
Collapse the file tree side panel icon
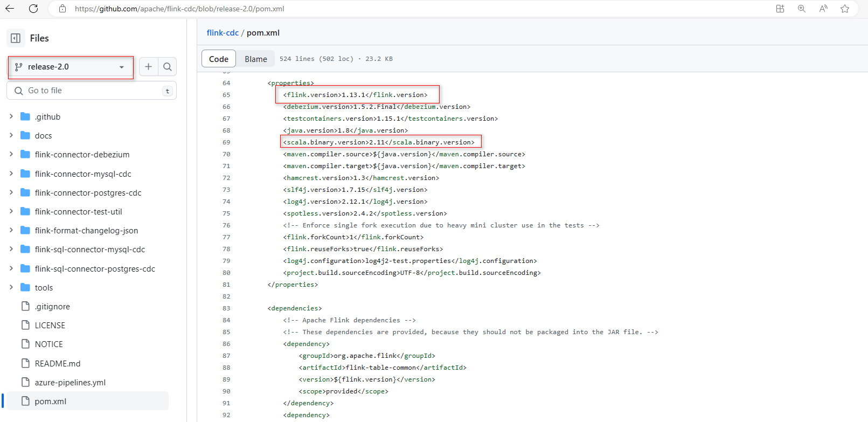[16, 38]
